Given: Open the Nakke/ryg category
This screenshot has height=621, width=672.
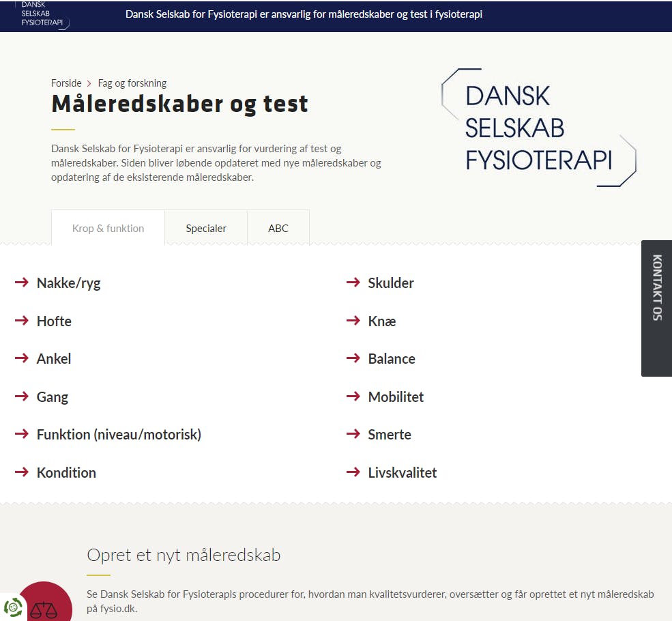Looking at the screenshot, I should point(69,283).
